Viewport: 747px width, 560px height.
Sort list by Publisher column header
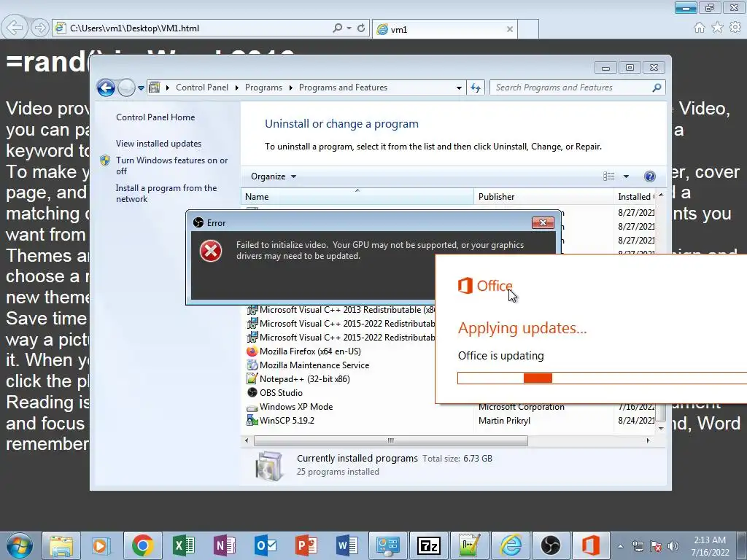(543, 197)
